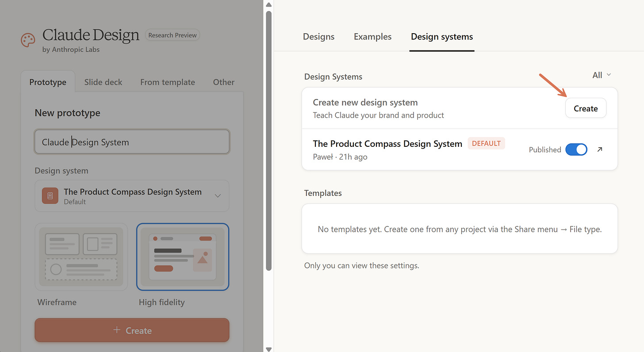The image size is (644, 352).
Task: Click the 'No templates yet' message
Action: pyautogui.click(x=460, y=229)
